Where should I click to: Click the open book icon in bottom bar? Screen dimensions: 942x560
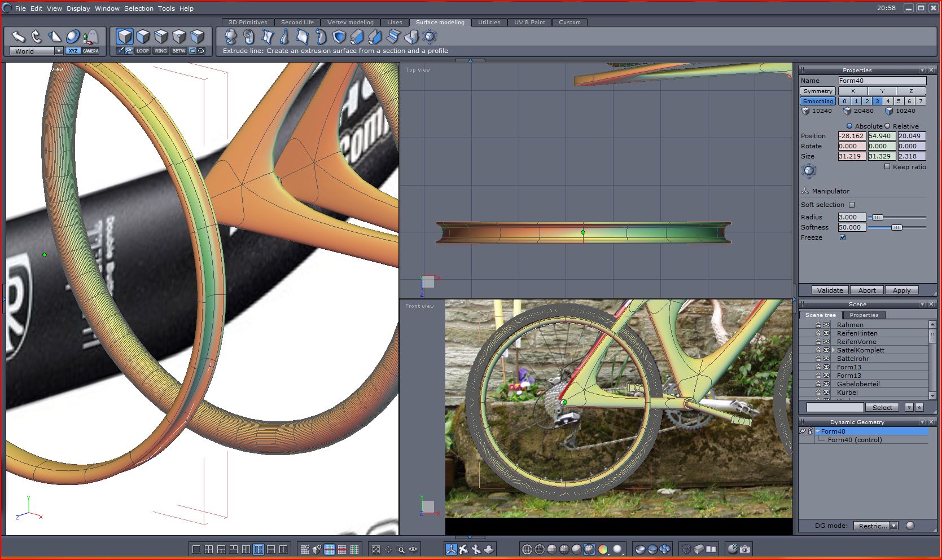pos(711,549)
